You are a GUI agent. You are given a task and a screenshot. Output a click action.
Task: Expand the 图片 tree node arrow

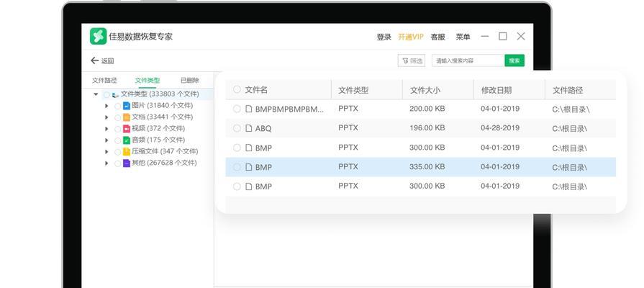106,106
